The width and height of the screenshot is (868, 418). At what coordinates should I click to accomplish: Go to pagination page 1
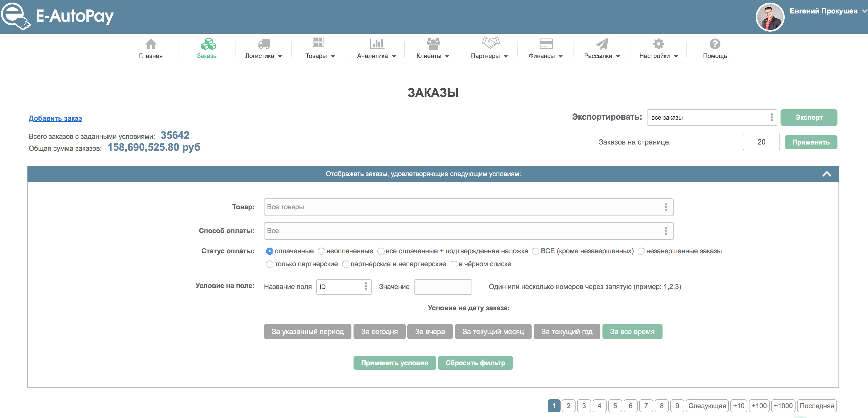[554, 406]
